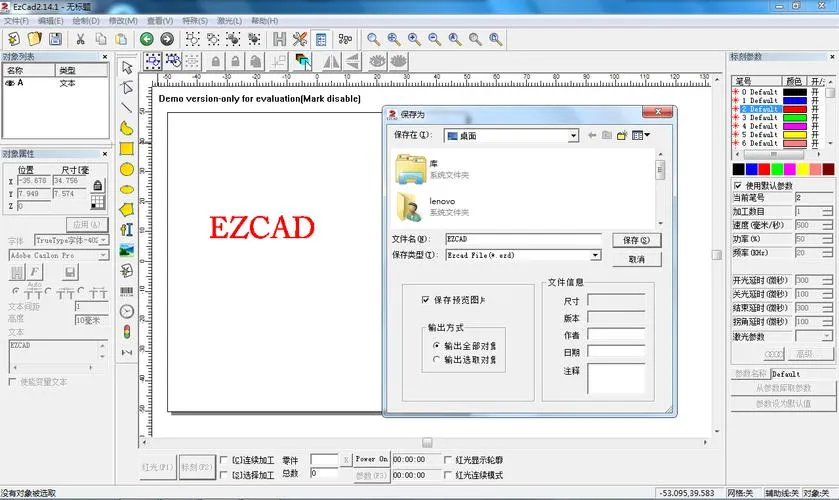Image resolution: width=839 pixels, height=500 pixels.
Task: Open the 查看(V) menu
Action: click(160, 21)
